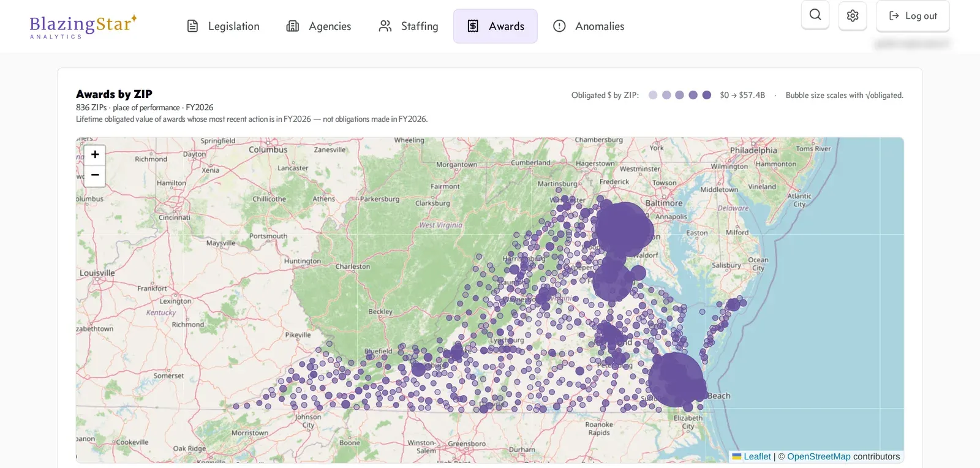Click the document icon beside Legislation

pyautogui.click(x=192, y=26)
